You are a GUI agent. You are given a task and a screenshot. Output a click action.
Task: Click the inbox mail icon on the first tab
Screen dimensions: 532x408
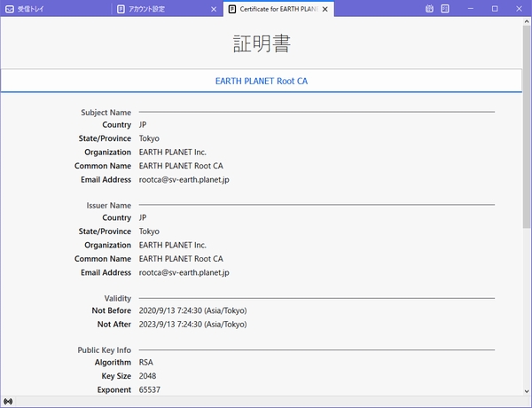tap(10, 9)
